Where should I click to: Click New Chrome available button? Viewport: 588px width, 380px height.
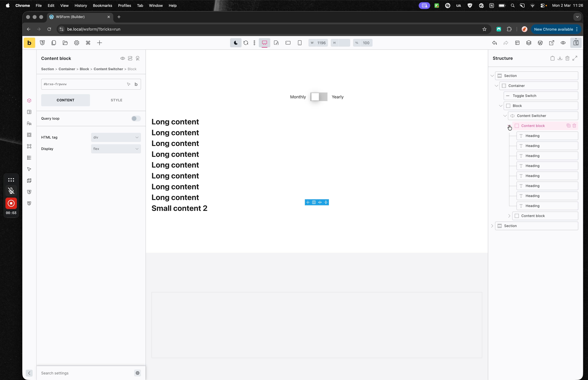(x=553, y=29)
